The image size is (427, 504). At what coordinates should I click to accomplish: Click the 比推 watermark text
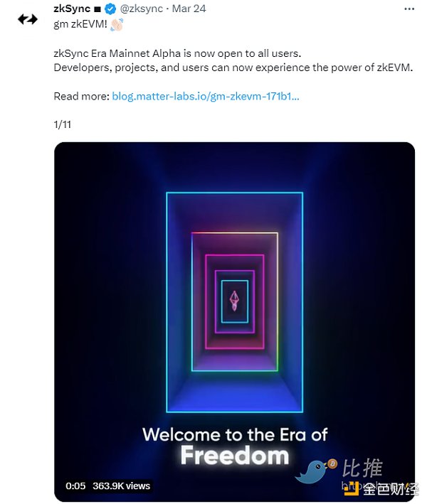click(363, 468)
